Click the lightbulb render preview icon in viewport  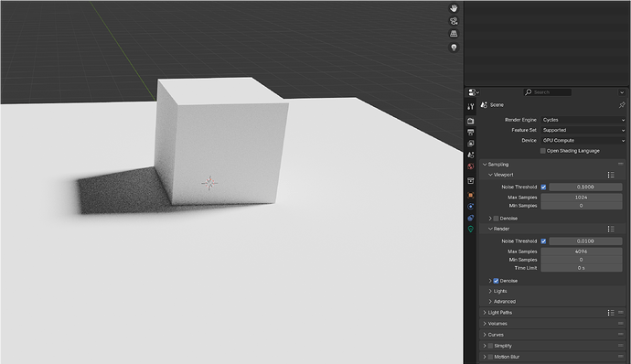454,48
